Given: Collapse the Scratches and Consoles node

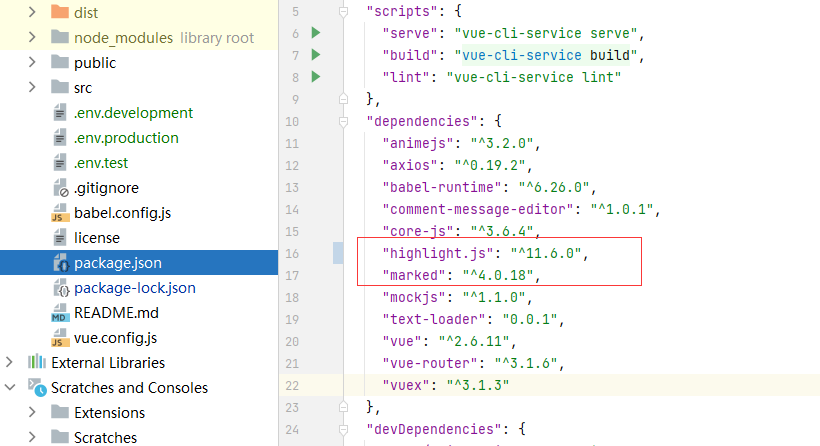Looking at the screenshot, I should coord(10,388).
